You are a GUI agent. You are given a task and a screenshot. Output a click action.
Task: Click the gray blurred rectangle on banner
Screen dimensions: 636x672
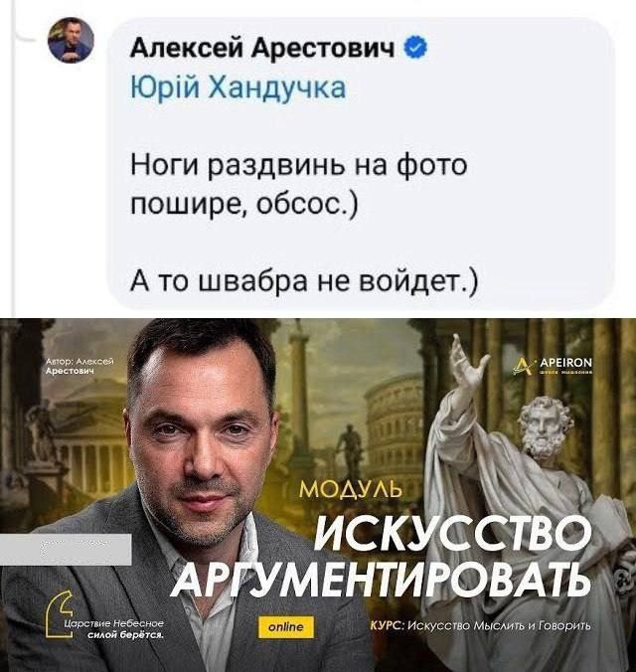[66, 550]
